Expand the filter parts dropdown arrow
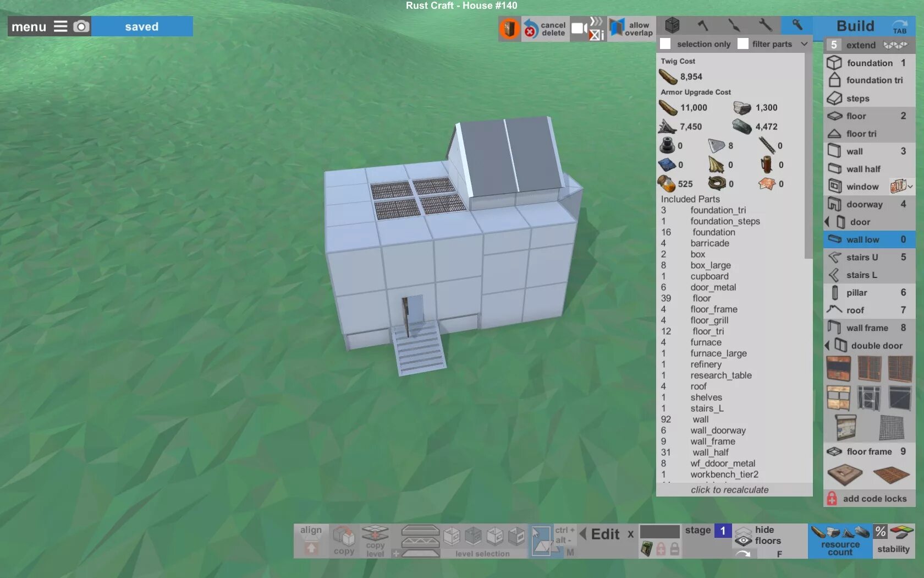The height and width of the screenshot is (578, 924). click(x=804, y=44)
